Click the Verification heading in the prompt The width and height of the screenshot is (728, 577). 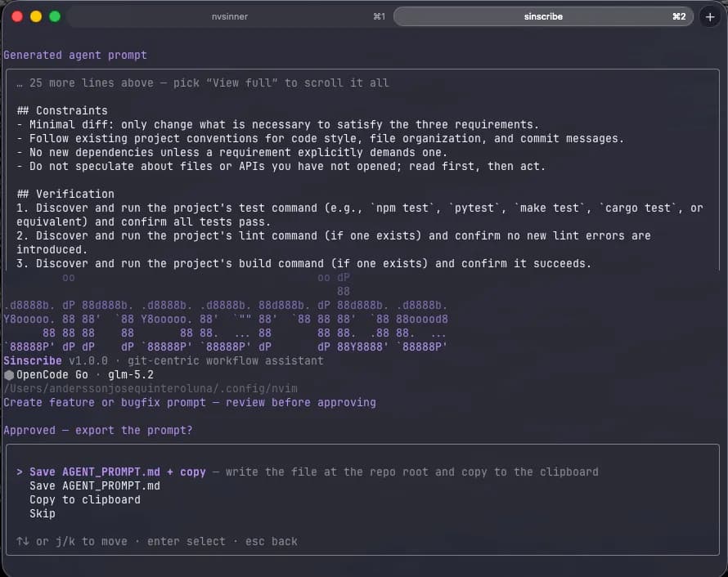[x=65, y=194]
